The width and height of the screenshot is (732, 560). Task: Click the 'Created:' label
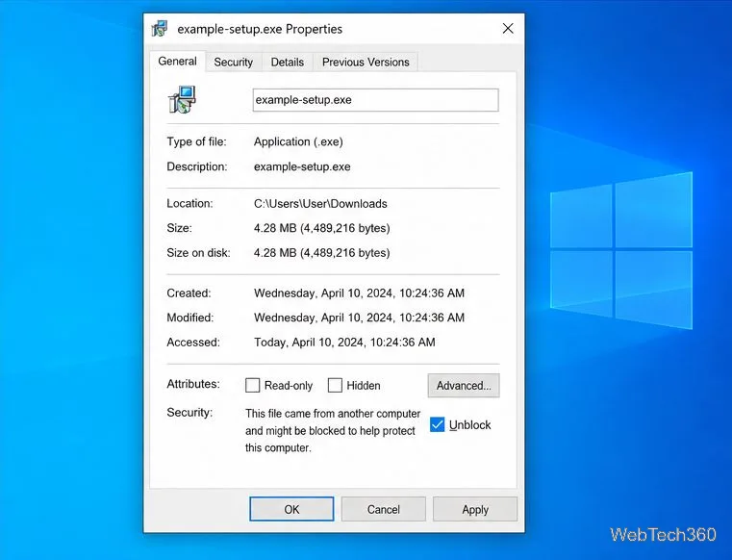[x=189, y=293]
